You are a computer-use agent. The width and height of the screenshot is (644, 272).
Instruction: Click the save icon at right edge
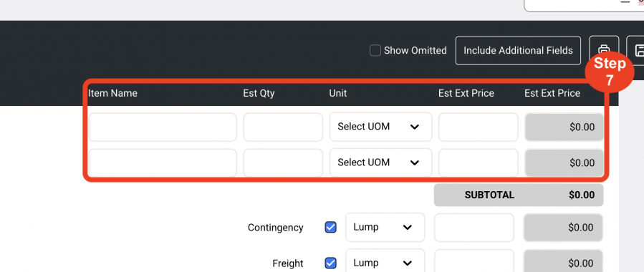pyautogui.click(x=636, y=50)
